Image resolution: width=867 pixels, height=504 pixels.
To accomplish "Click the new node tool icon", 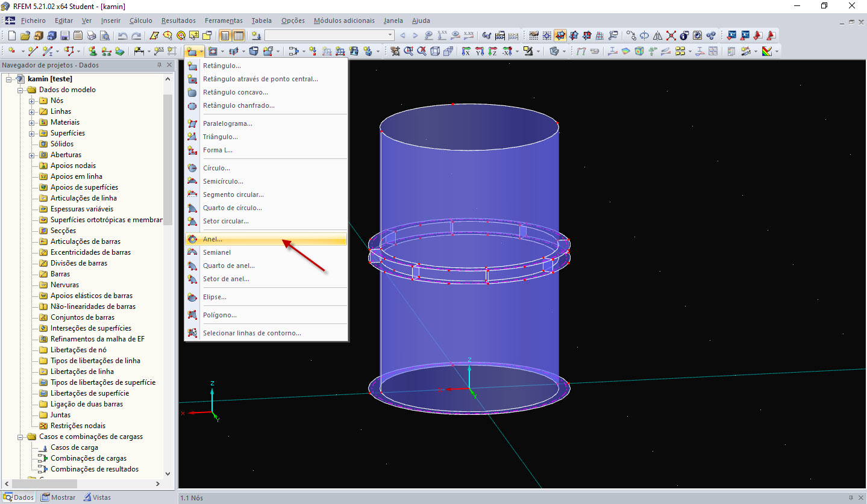I will (11, 51).
